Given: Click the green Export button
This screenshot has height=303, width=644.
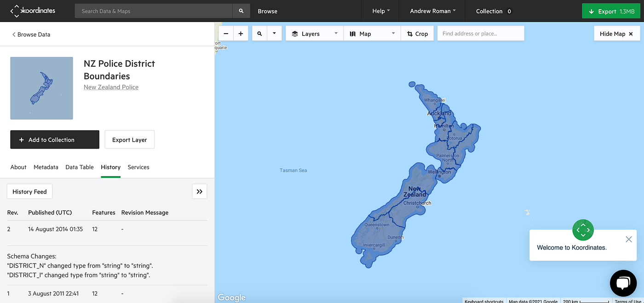Looking at the screenshot, I should pyautogui.click(x=611, y=11).
